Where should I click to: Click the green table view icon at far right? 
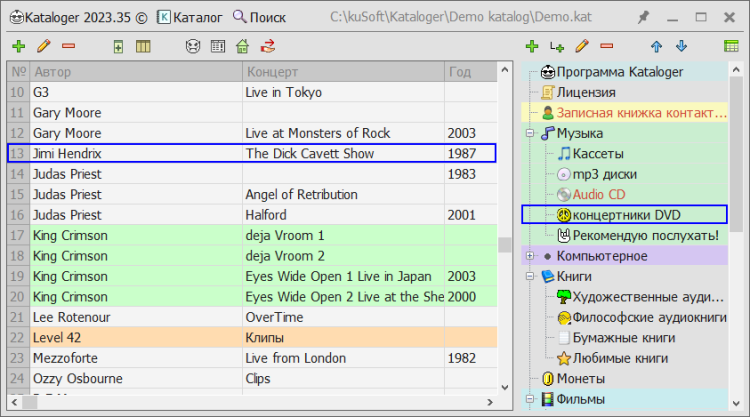click(731, 46)
